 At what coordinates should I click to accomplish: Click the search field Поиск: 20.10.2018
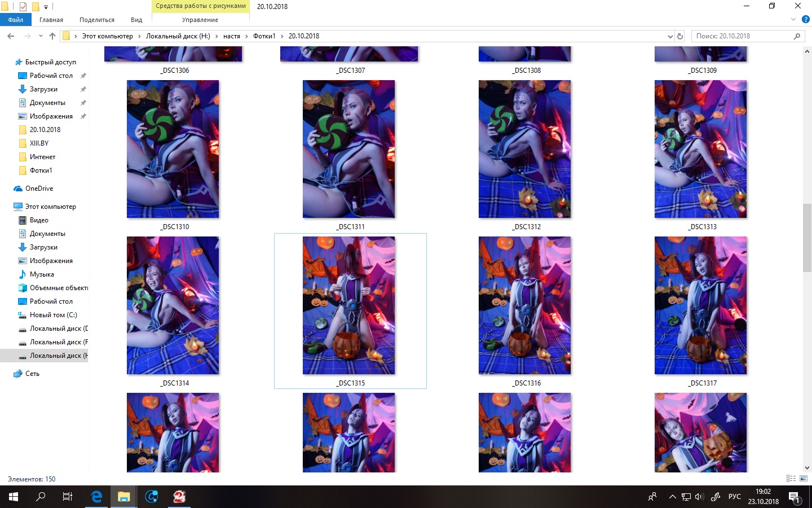[748, 36]
